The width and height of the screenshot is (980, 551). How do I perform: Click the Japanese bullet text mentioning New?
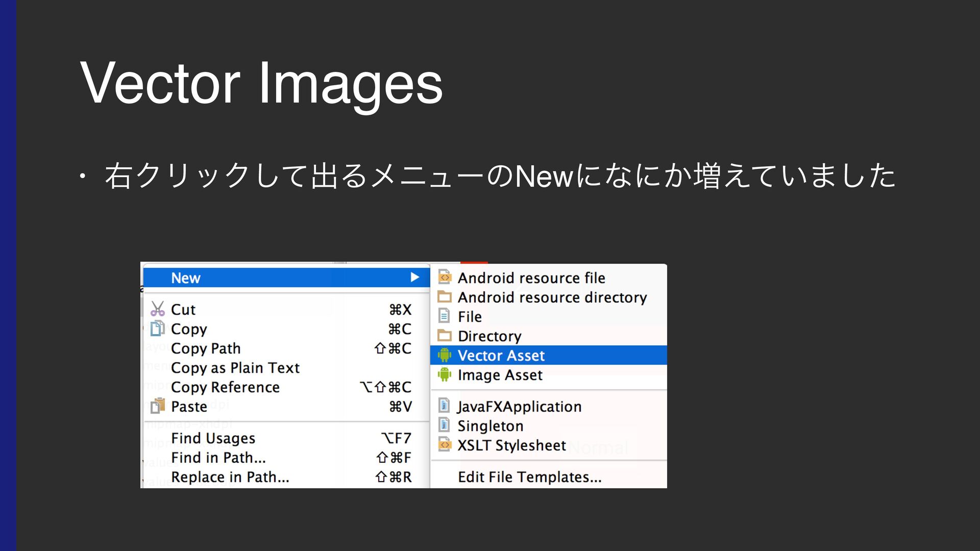(x=500, y=176)
